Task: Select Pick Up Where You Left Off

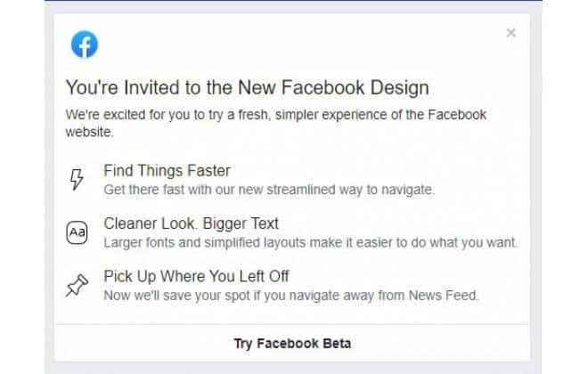Action: pos(196,277)
